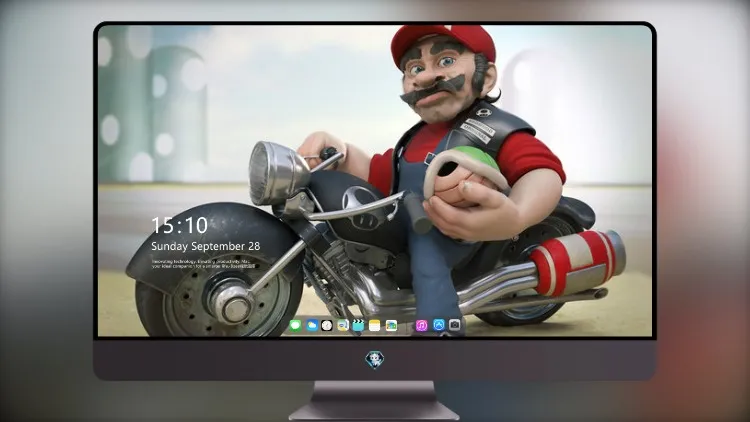Viewport: 750px width, 422px height.
Task: Open the Maps icon in the dock
Action: tap(343, 325)
